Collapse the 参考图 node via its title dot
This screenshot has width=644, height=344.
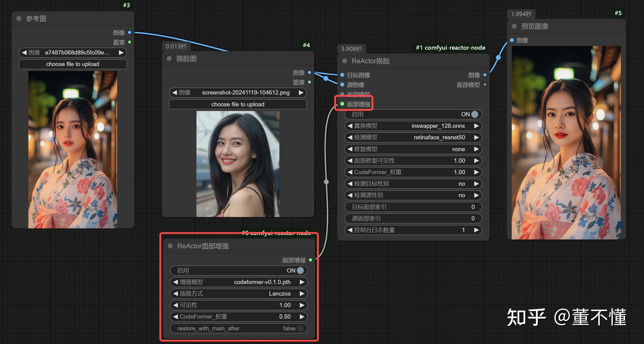tap(19, 18)
